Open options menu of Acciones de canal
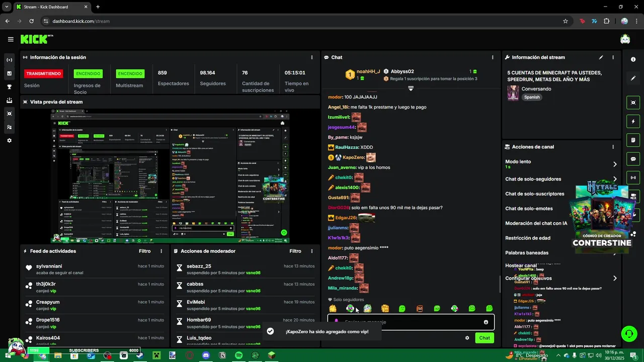 point(613,147)
